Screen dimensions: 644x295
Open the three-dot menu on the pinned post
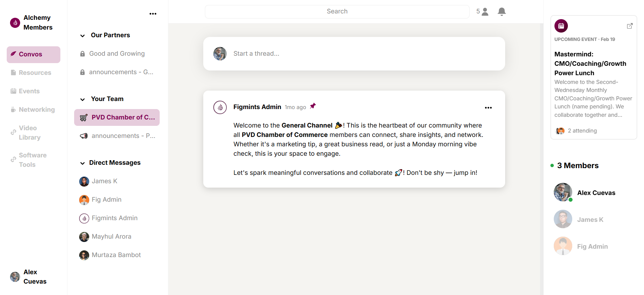click(488, 108)
